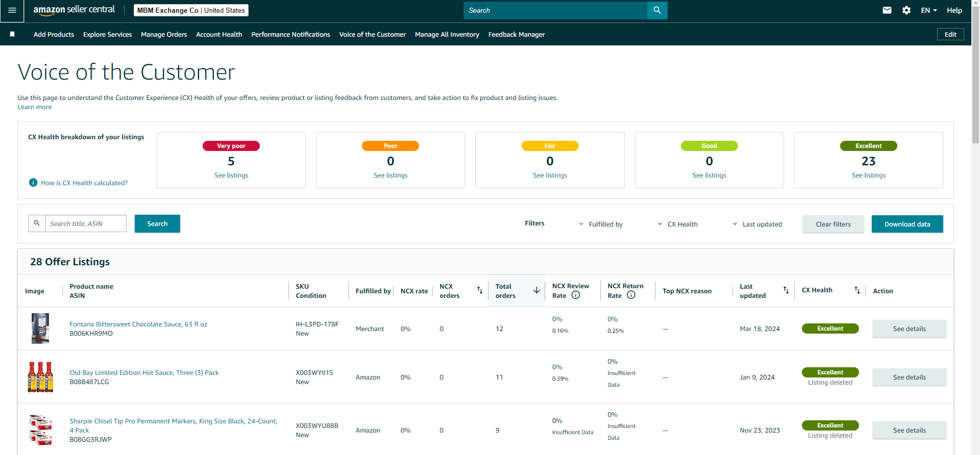This screenshot has height=455, width=980.
Task: Sort by Last updated arrows icon
Action: 786,290
